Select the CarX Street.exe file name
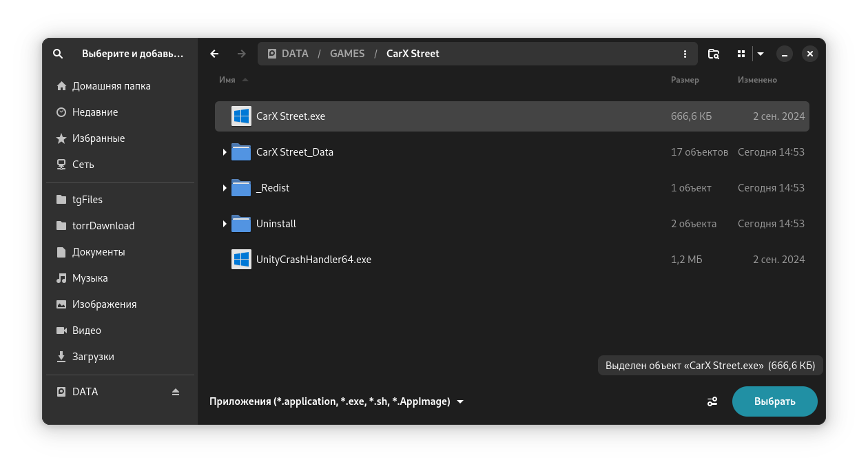 pos(291,116)
